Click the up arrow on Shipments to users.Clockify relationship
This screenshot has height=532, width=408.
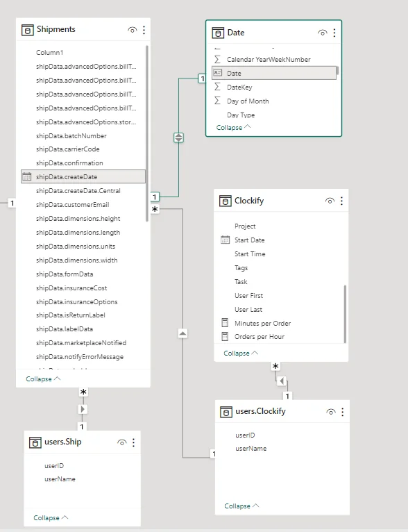coord(182,333)
